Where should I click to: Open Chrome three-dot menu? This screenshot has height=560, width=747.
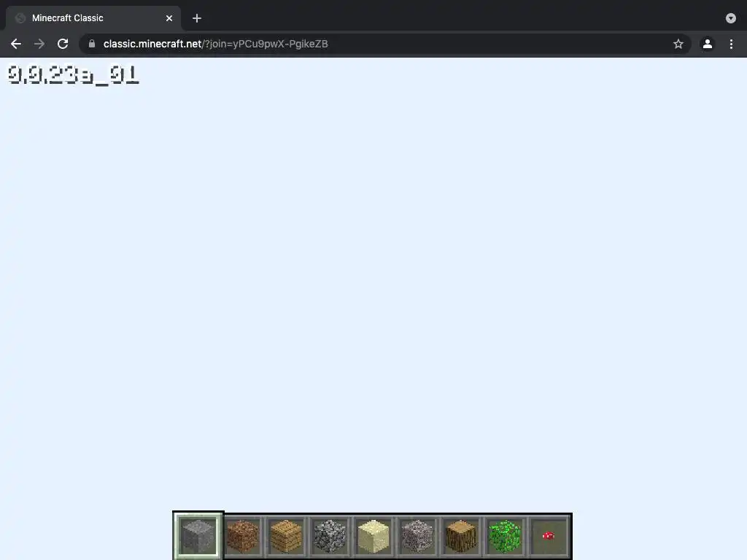point(731,44)
